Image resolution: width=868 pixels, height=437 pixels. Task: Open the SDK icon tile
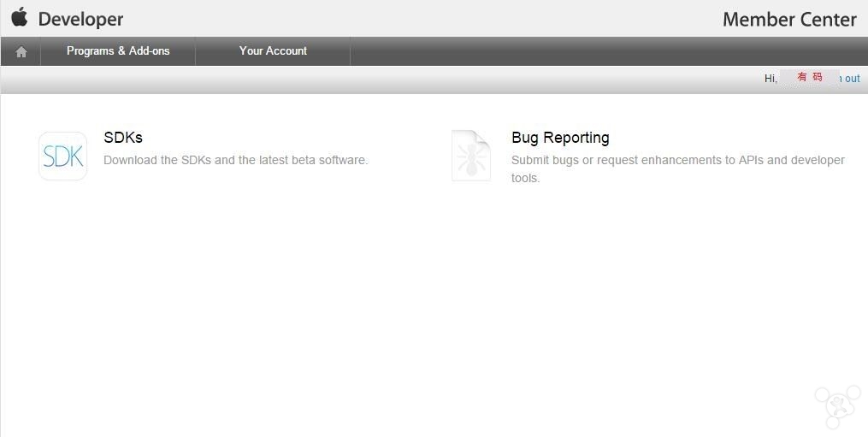pos(62,156)
